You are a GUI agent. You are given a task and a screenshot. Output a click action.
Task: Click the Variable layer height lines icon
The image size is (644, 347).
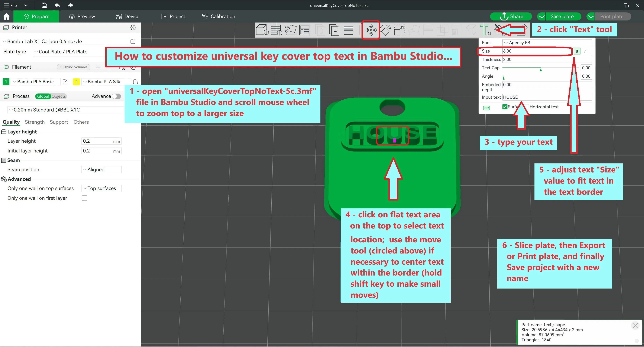(348, 30)
